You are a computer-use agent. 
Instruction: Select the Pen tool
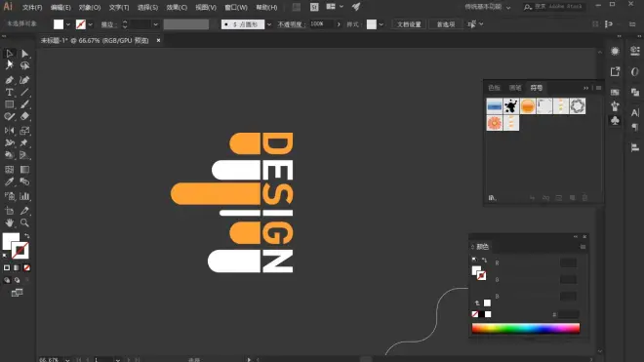click(x=9, y=80)
